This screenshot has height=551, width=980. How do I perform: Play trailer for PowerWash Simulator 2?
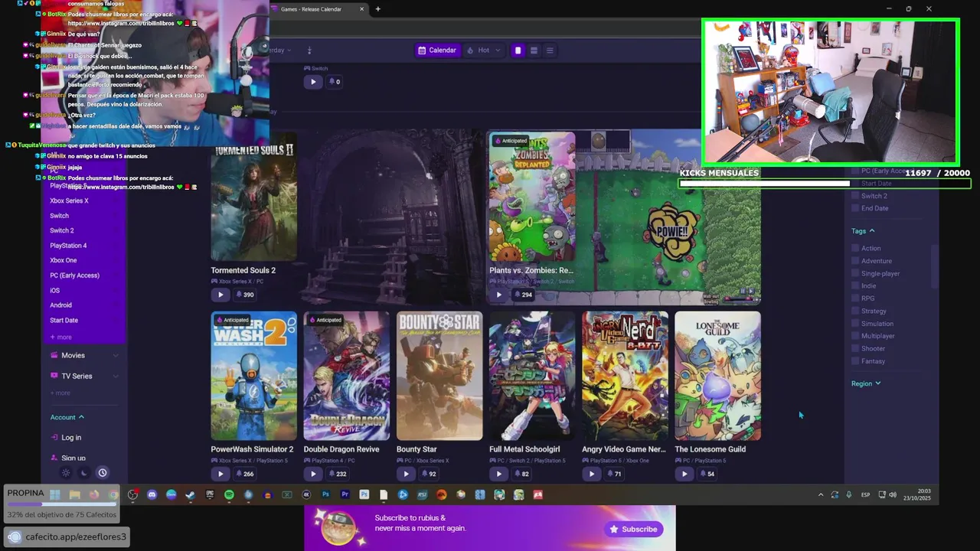click(x=220, y=474)
